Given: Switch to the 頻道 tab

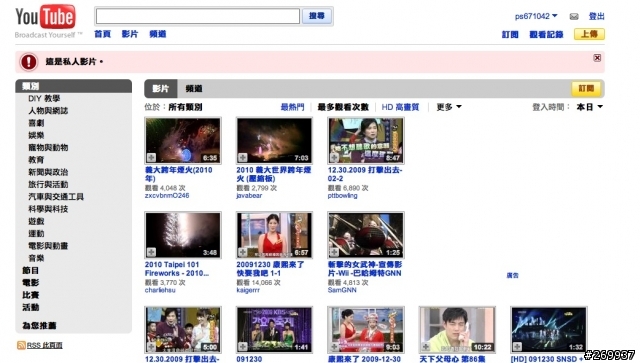Looking at the screenshot, I should point(194,89).
